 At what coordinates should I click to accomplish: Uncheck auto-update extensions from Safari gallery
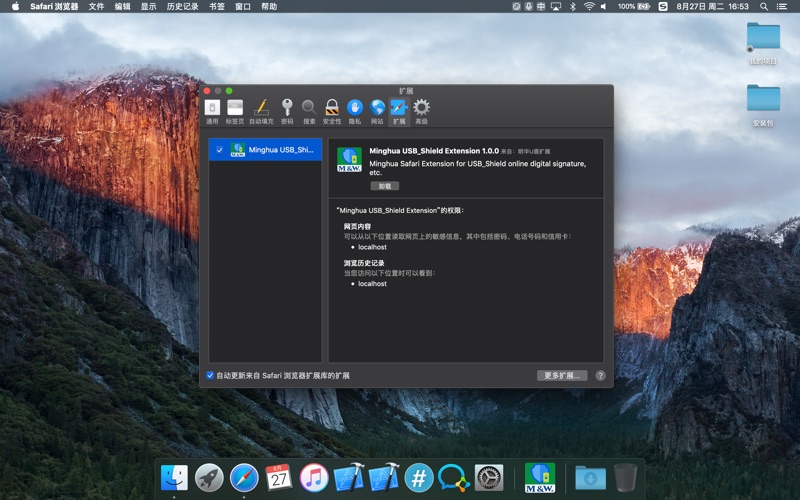(x=210, y=376)
